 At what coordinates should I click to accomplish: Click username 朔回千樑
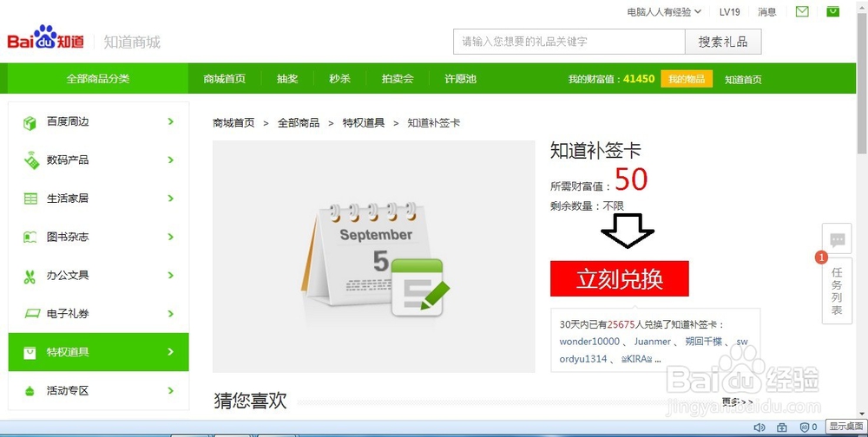tap(704, 342)
